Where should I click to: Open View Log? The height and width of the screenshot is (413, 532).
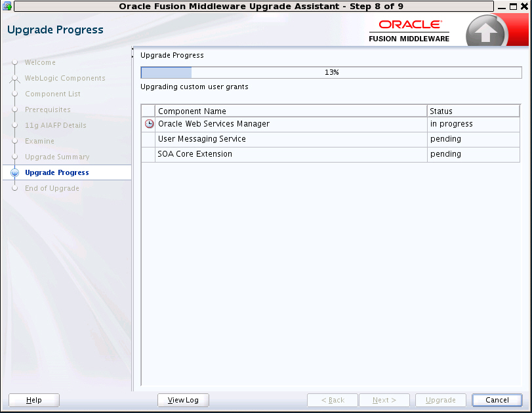(183, 400)
